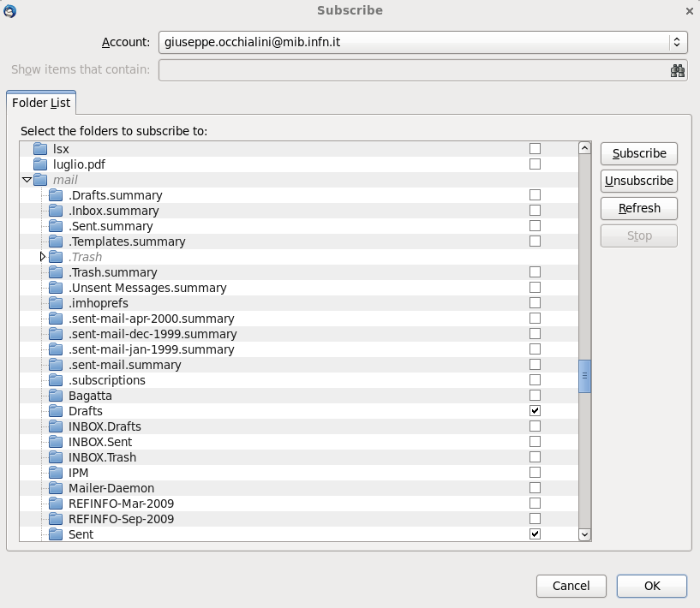Screen dimensions: 700x608
Task: Check the lsx folder checkbox
Action: tap(535, 148)
